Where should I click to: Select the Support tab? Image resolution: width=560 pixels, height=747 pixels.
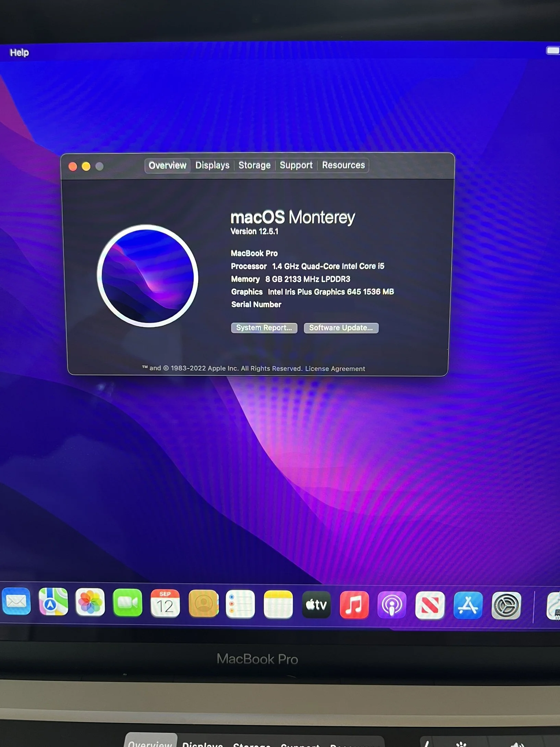click(296, 165)
